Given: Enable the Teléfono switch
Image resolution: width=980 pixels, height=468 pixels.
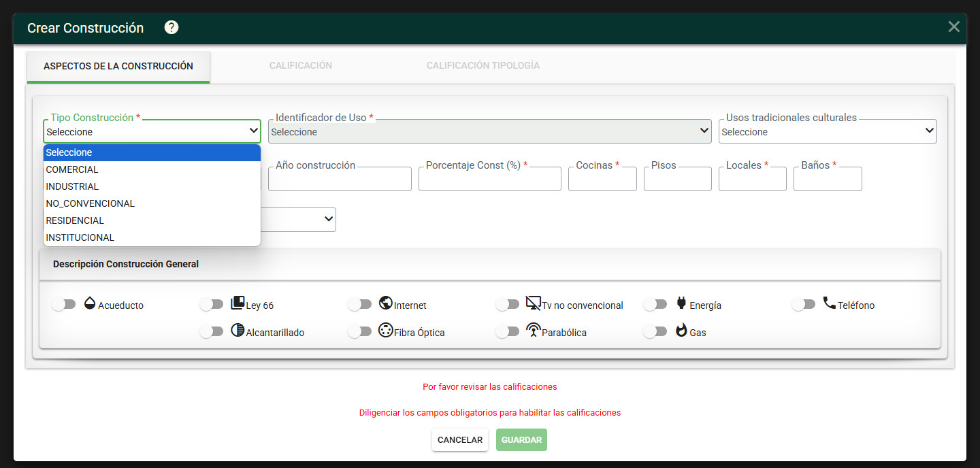Looking at the screenshot, I should [804, 305].
